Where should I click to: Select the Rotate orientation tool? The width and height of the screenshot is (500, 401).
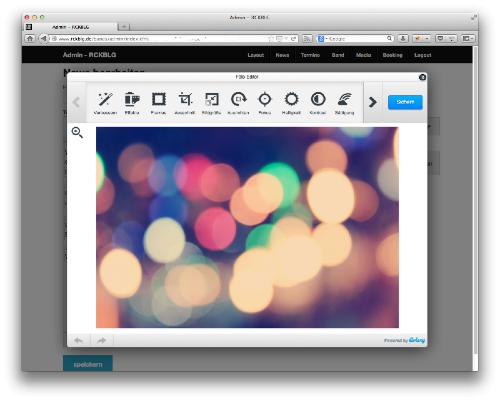coord(238,103)
